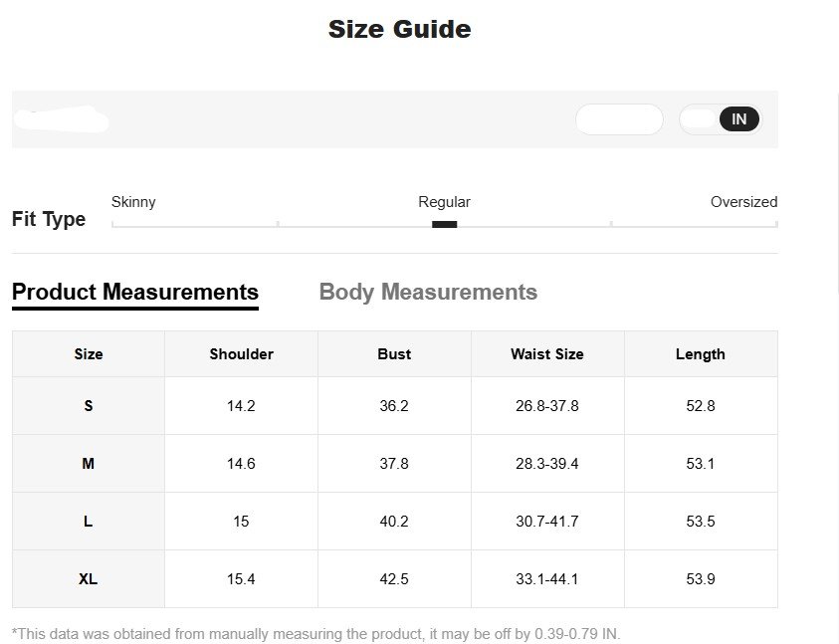Click the blank half of the unit toggle
Viewport: 839px width, 644px height.
pos(700,119)
